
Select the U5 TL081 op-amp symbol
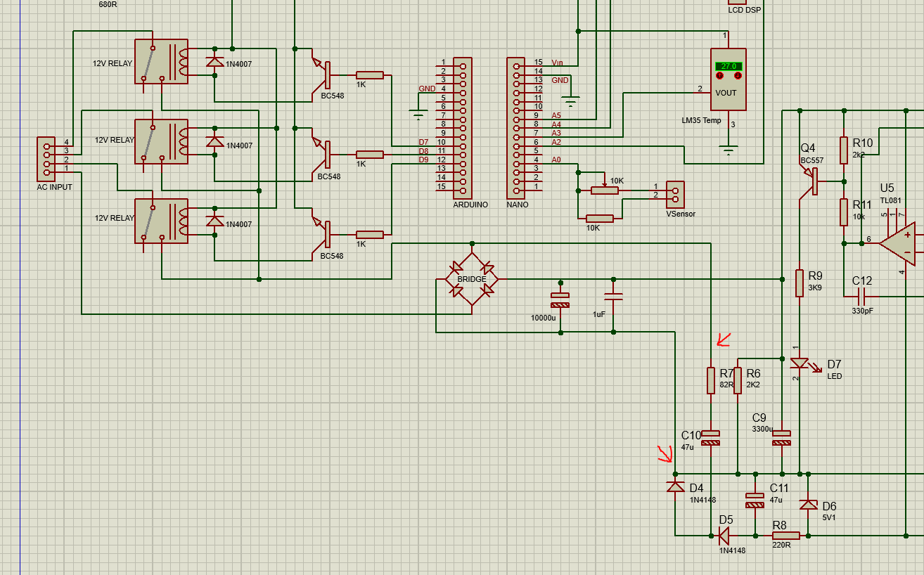[x=899, y=244]
